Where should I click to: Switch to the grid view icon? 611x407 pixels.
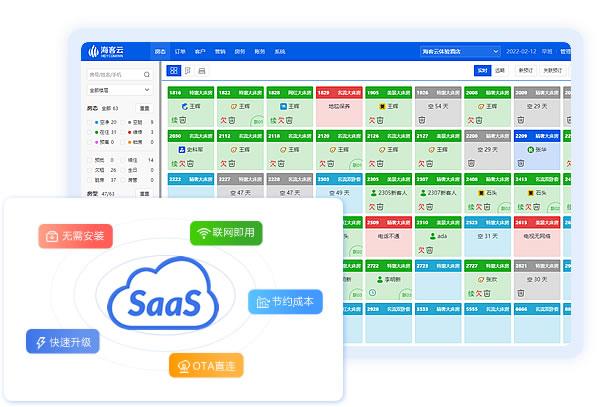[x=173, y=71]
